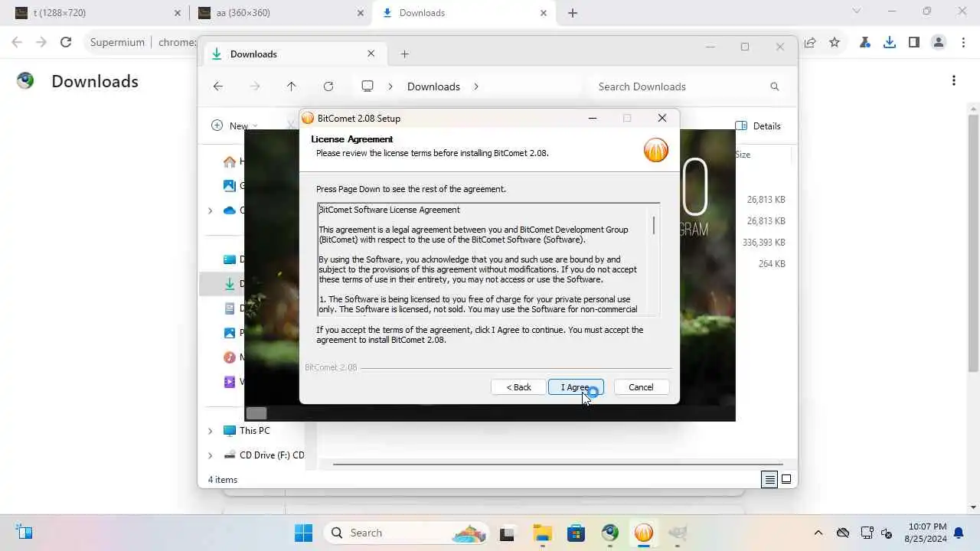
Task: Click Downloads breadcrumb in address bar
Action: [433, 86]
